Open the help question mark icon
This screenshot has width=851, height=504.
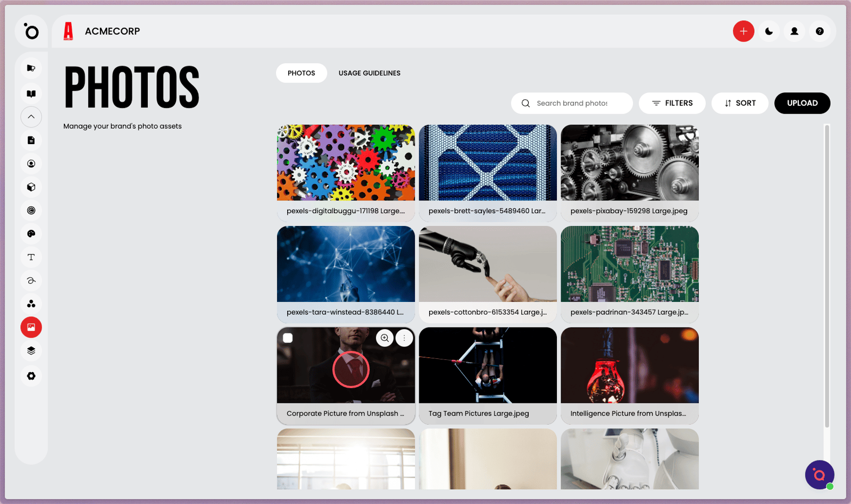820,31
